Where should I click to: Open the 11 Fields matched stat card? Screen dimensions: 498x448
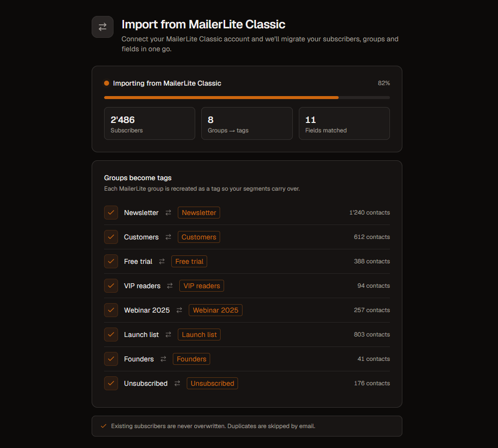click(x=344, y=123)
